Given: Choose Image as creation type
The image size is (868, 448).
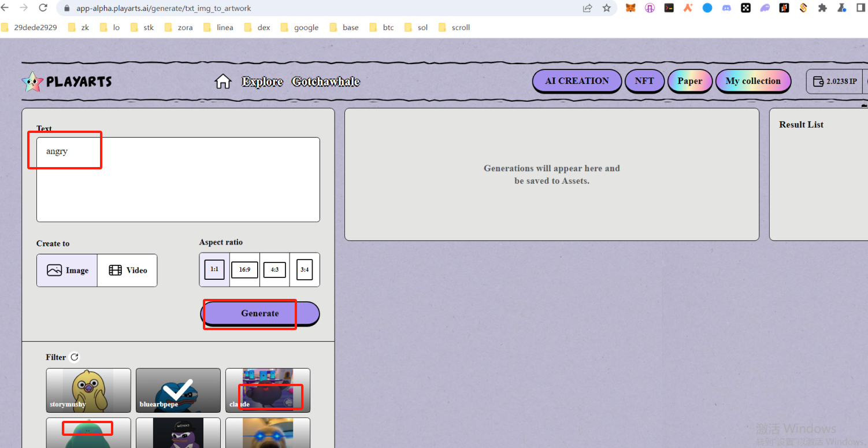Looking at the screenshot, I should 67,271.
